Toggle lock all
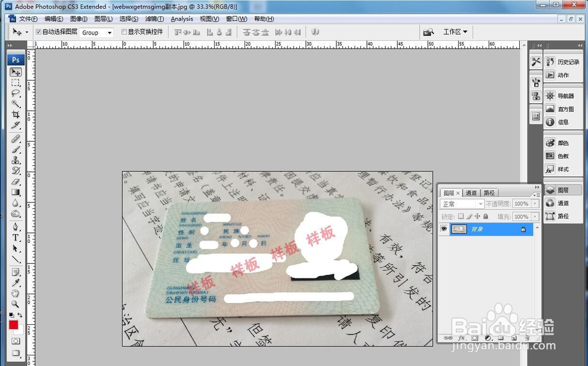This screenshot has height=366, width=588. 486,216
